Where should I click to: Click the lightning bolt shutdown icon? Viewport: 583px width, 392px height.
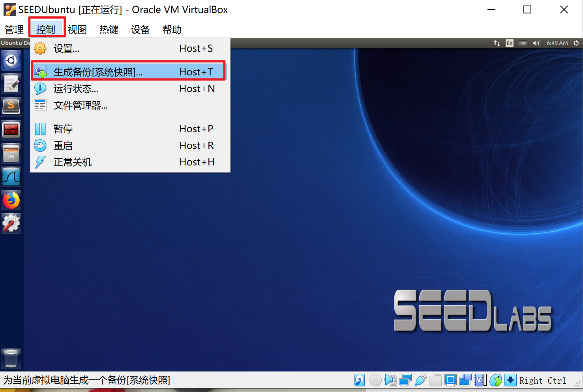point(40,162)
